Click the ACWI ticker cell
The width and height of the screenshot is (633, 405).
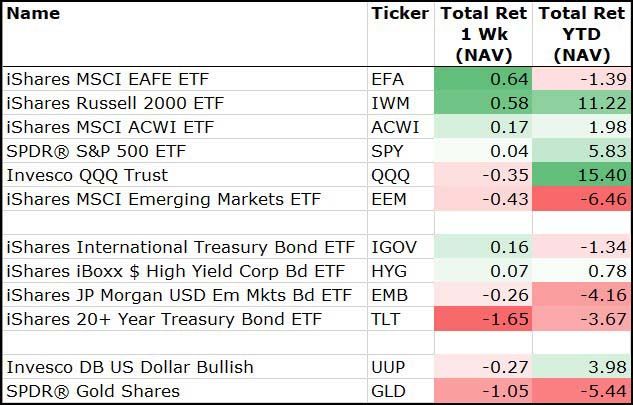[x=396, y=127]
